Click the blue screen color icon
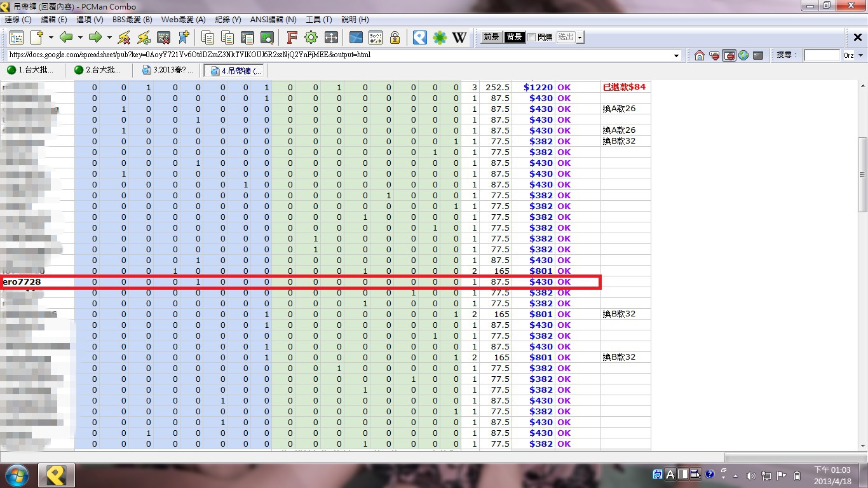Screen dimensions: 868x488 pos(356,37)
